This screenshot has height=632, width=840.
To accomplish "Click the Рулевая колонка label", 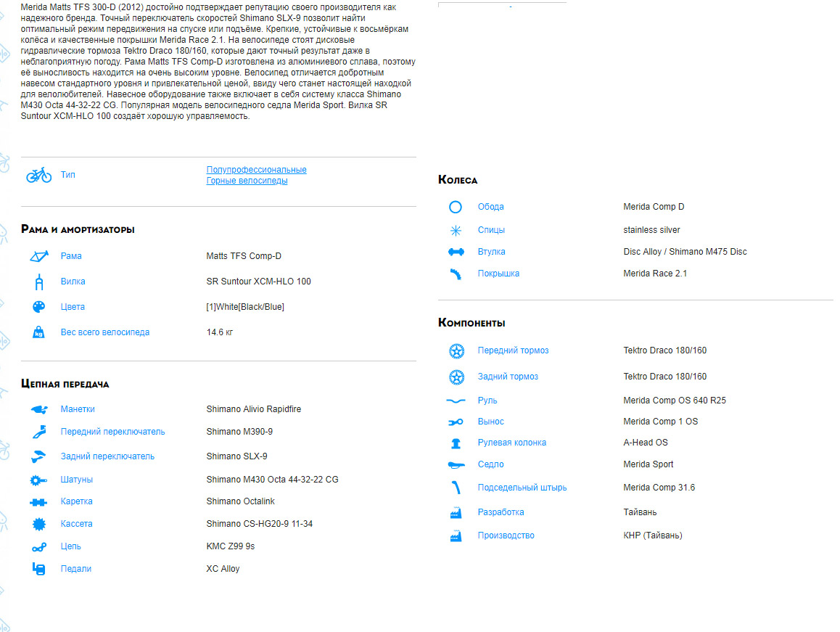I will point(512,443).
